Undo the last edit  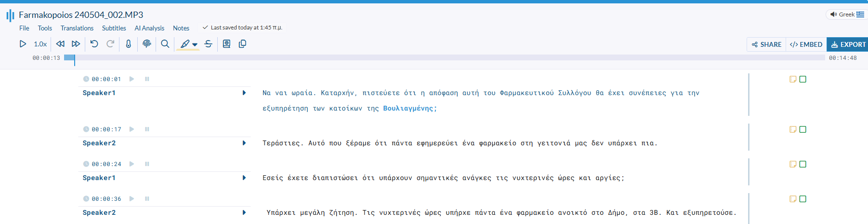click(94, 44)
